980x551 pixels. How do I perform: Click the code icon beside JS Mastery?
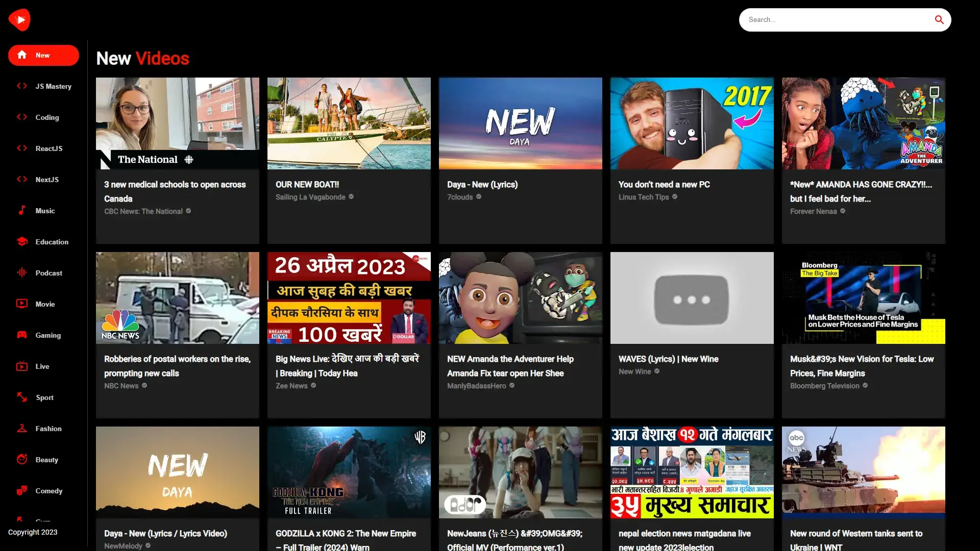[22, 86]
